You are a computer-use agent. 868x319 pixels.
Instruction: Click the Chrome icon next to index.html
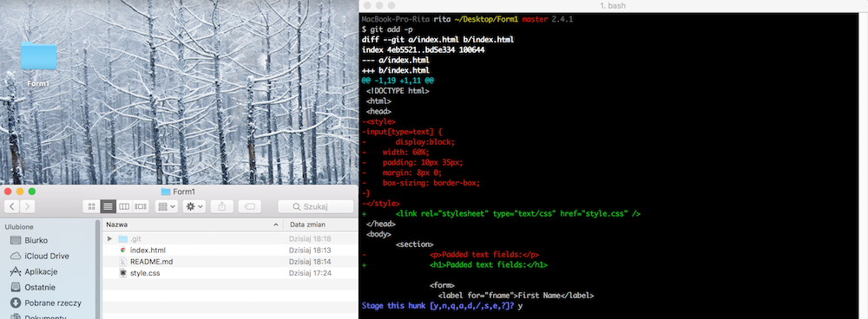(123, 251)
